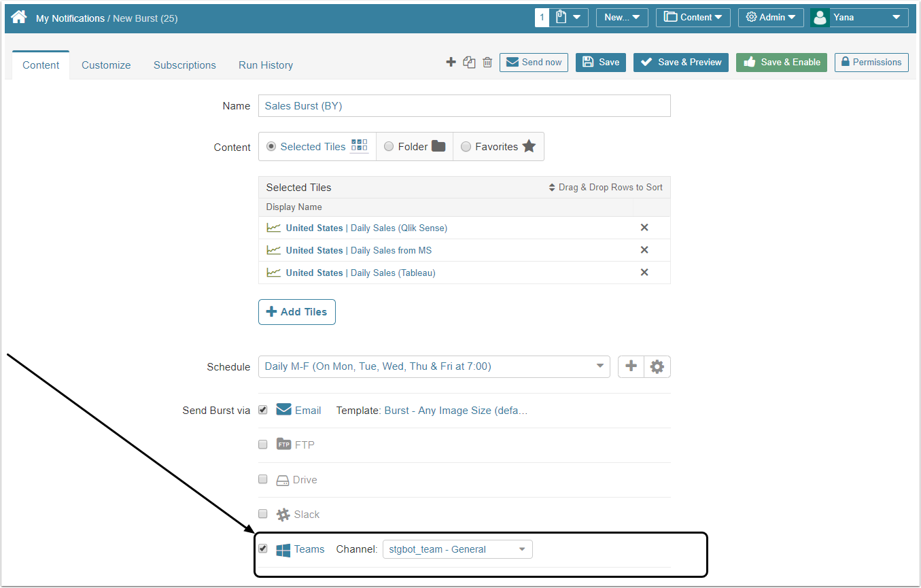Click the Display Name column header
Image resolution: width=921 pixels, height=588 pixels.
(294, 207)
